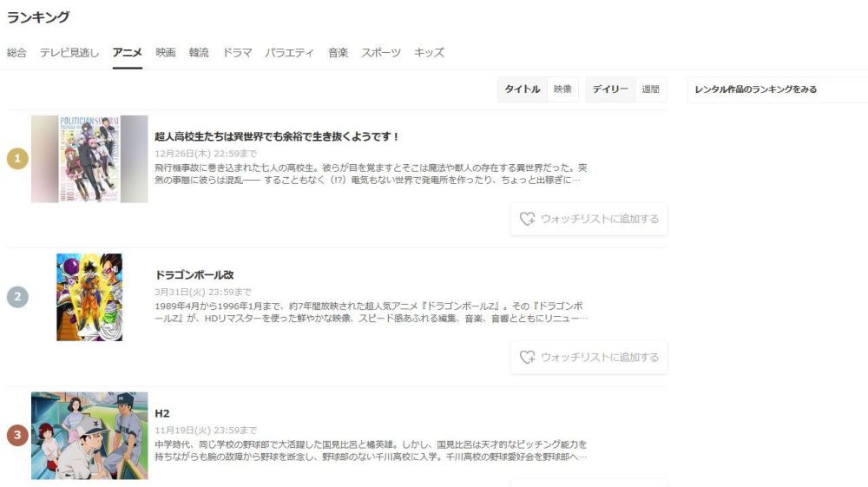Screen dimensions: 868x487
Task: Open the ドラゴンボール改 title link
Action: pyautogui.click(x=194, y=275)
